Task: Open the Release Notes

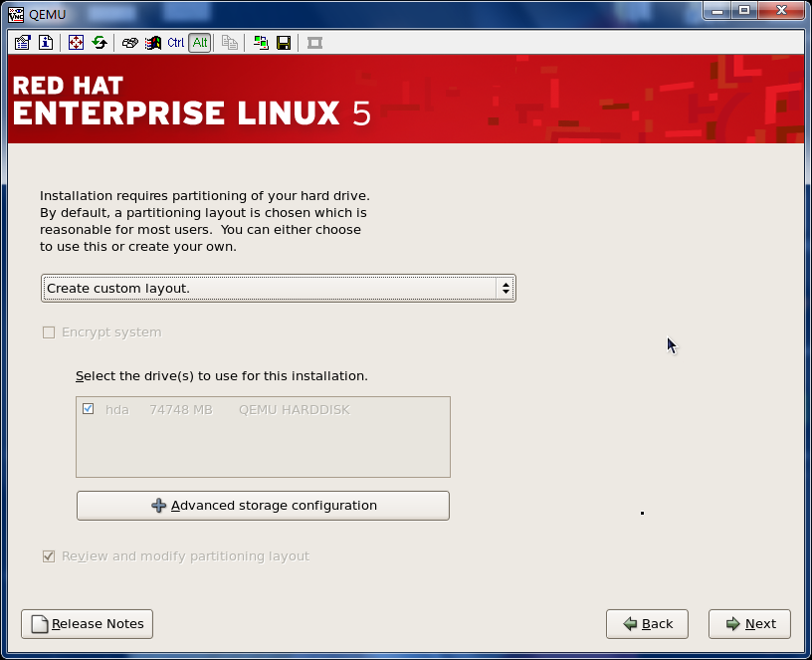Action: [87, 624]
